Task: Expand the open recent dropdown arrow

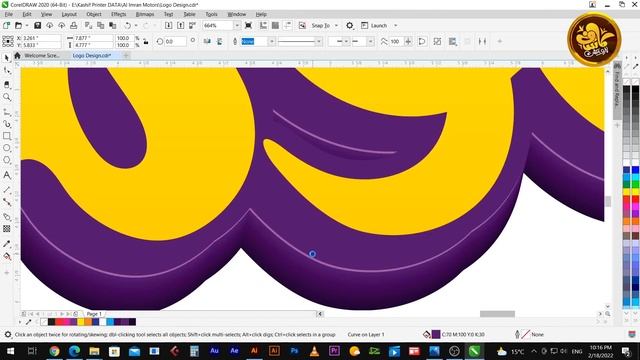Action: (x=27, y=25)
